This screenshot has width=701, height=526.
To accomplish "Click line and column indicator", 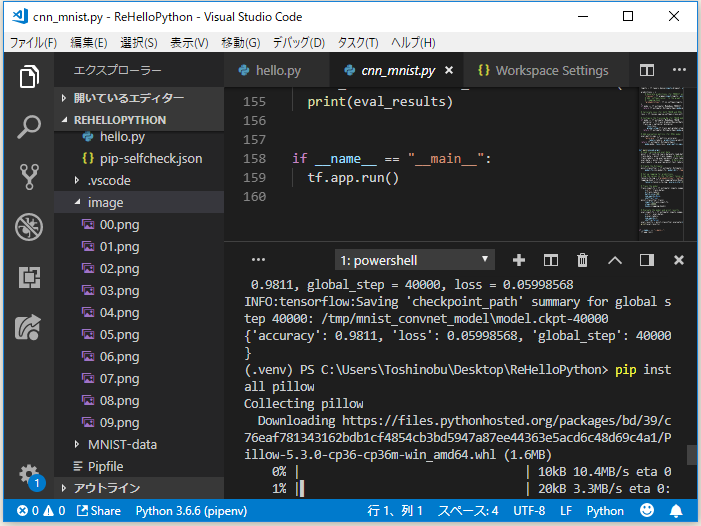I will coord(395,510).
